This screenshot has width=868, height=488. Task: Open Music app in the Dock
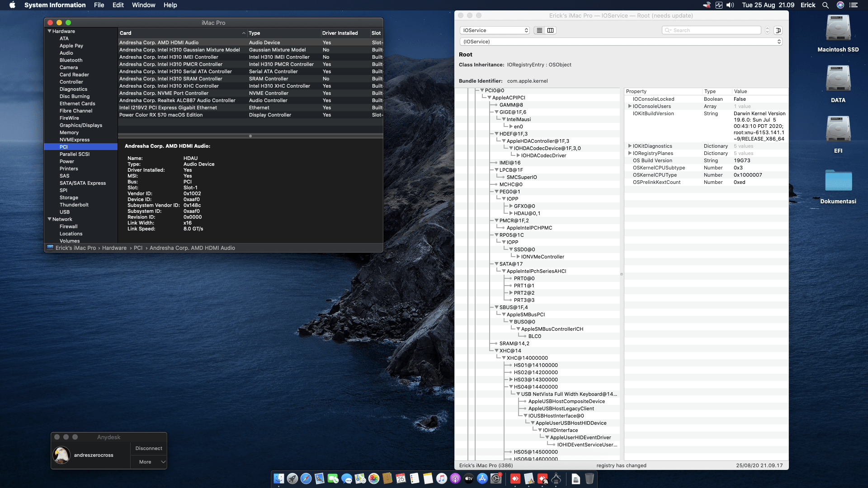[x=442, y=479]
